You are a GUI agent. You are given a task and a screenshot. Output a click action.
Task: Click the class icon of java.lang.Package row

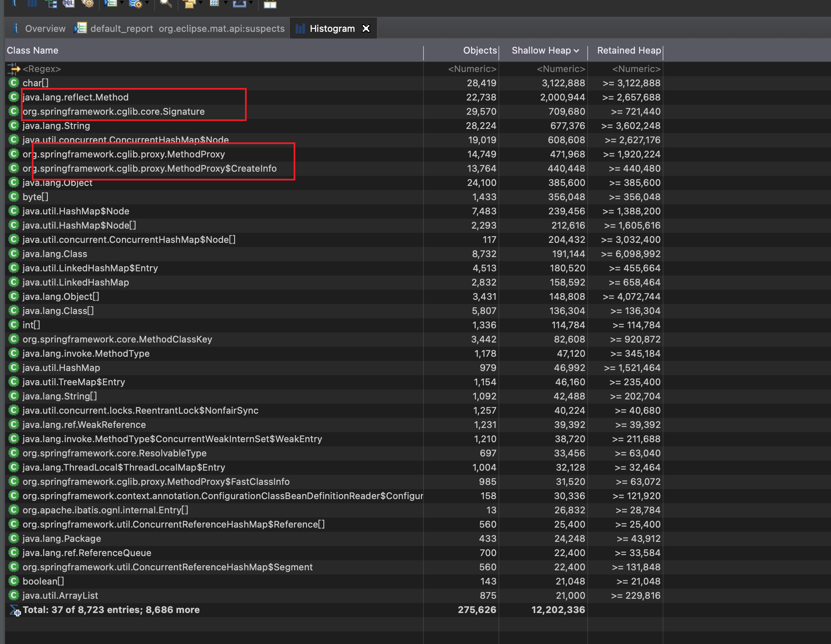click(14, 538)
